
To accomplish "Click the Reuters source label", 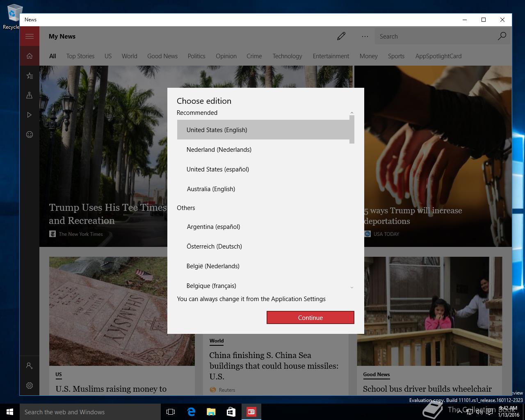I will click(227, 390).
